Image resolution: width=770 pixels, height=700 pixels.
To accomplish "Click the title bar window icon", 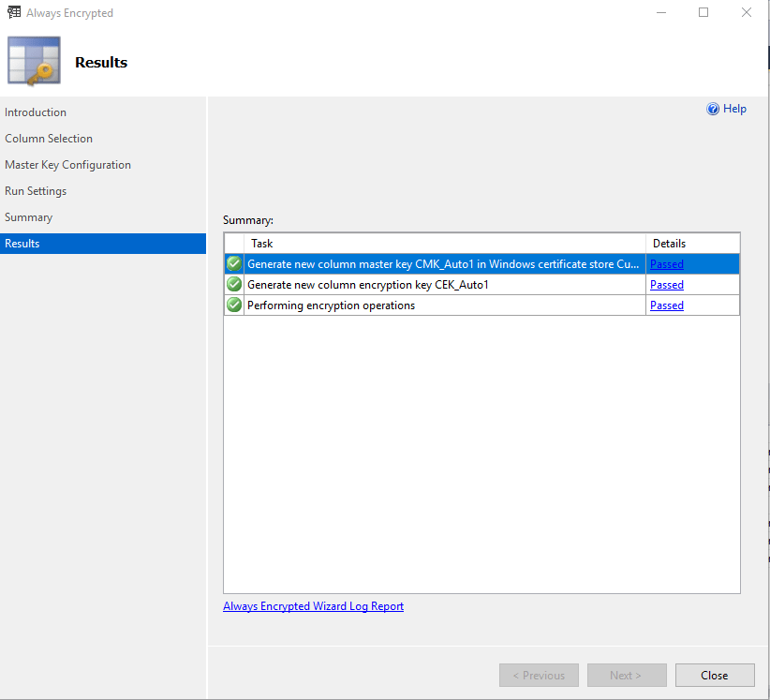I will pos(13,13).
